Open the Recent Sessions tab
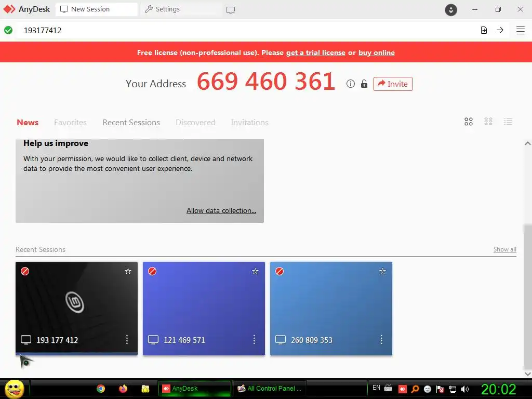This screenshot has height=399, width=532. tap(131, 122)
